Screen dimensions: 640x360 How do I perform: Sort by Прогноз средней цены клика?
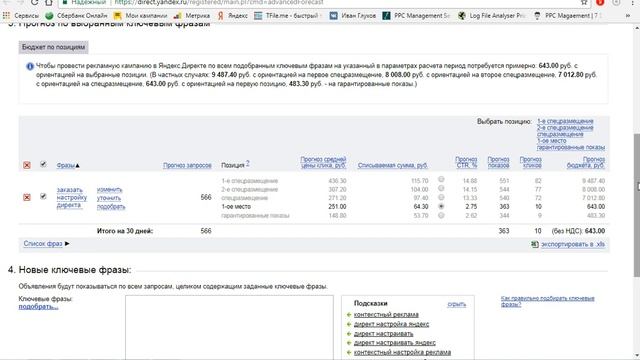(x=323, y=162)
